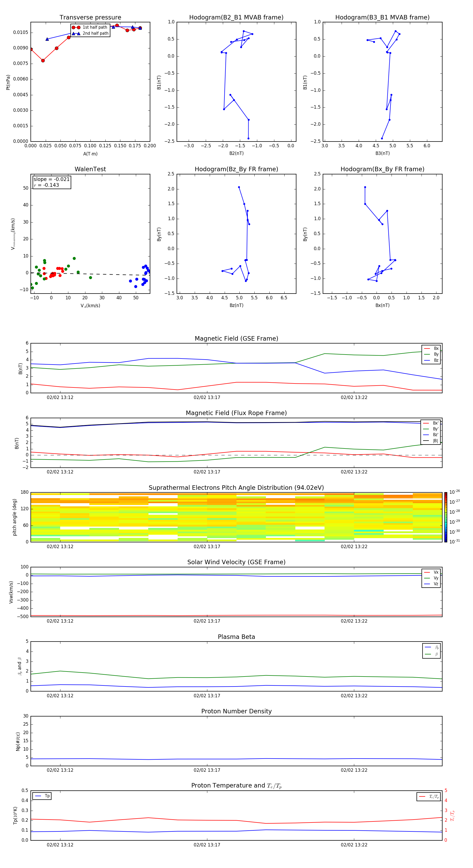Click the dashed regression line in WalenTest

90,274
